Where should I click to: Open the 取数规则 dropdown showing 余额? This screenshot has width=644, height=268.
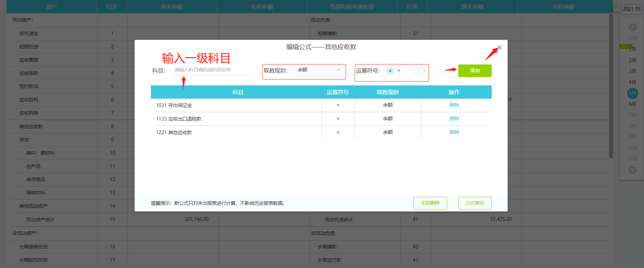(319, 70)
